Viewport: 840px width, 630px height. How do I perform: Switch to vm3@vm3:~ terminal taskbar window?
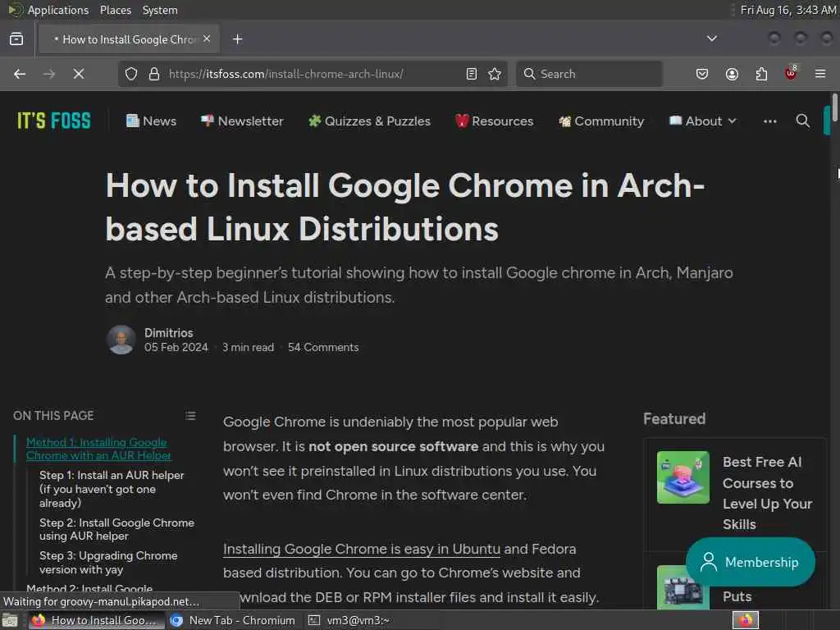[349, 620]
